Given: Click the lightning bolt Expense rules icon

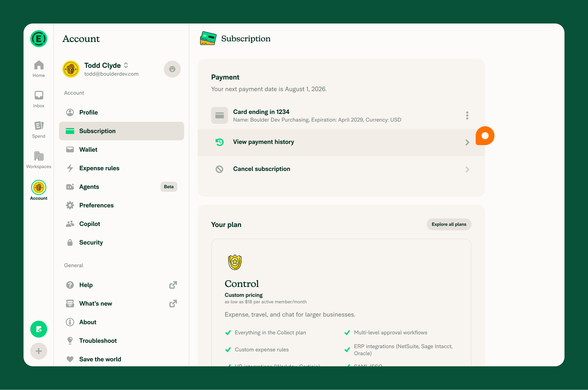Looking at the screenshot, I should (70, 168).
